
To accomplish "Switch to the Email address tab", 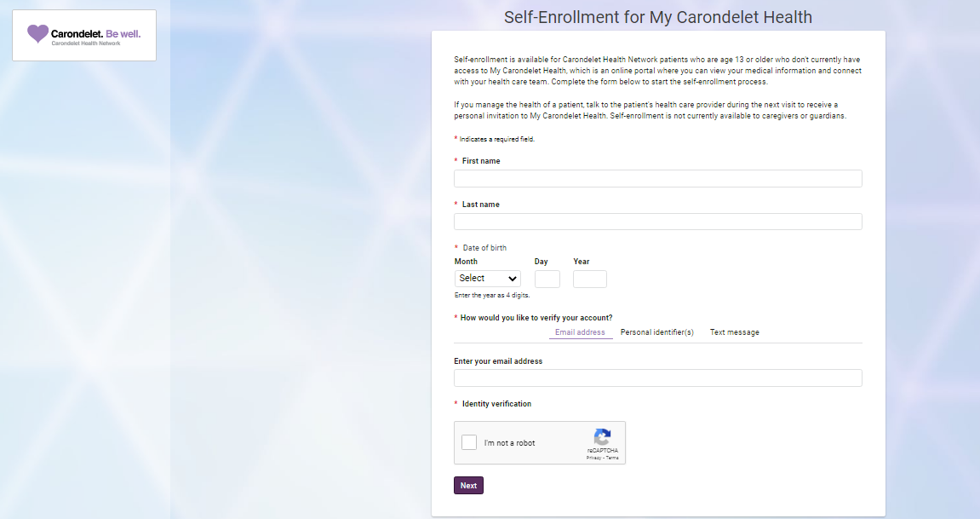I will 580,332.
